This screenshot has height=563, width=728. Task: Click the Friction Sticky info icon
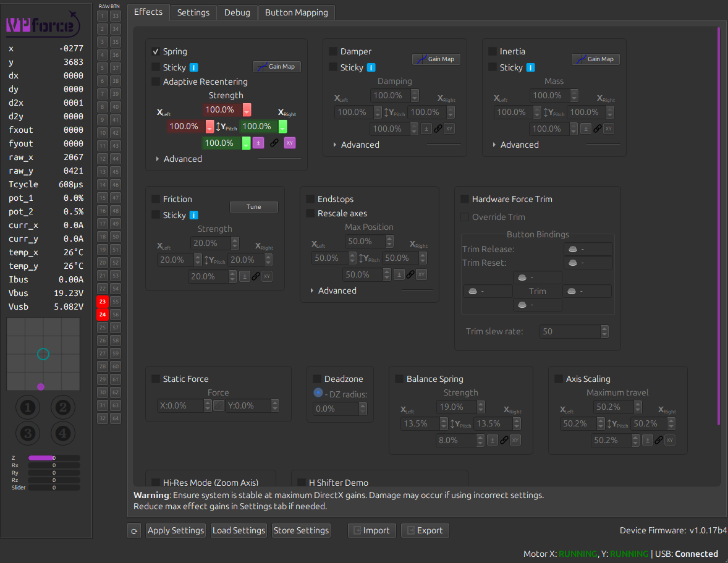pyautogui.click(x=194, y=215)
